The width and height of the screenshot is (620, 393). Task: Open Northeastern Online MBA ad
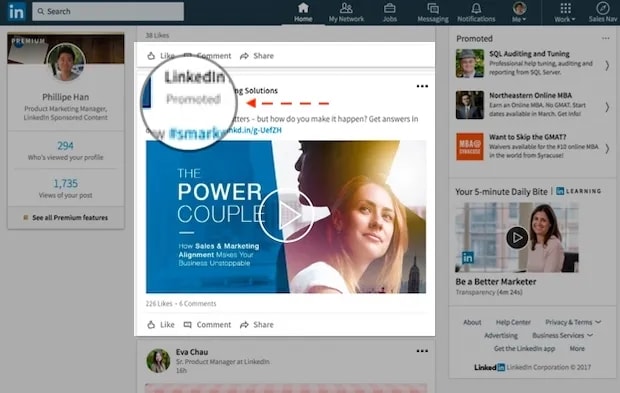[x=530, y=95]
